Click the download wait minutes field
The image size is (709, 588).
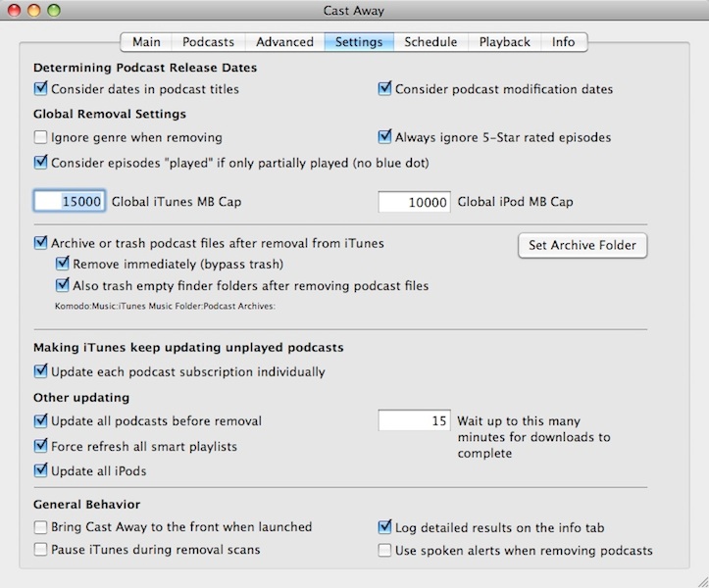[415, 421]
